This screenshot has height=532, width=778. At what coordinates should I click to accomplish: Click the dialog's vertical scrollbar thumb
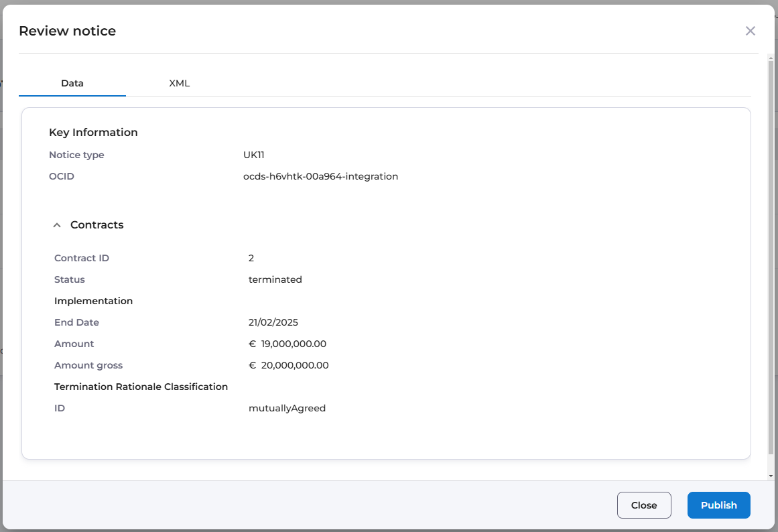[771, 255]
